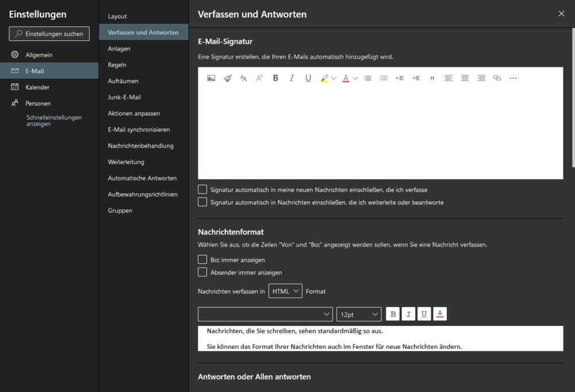Insert a numbered list in signature
This screenshot has width=575, height=392.
384,78
